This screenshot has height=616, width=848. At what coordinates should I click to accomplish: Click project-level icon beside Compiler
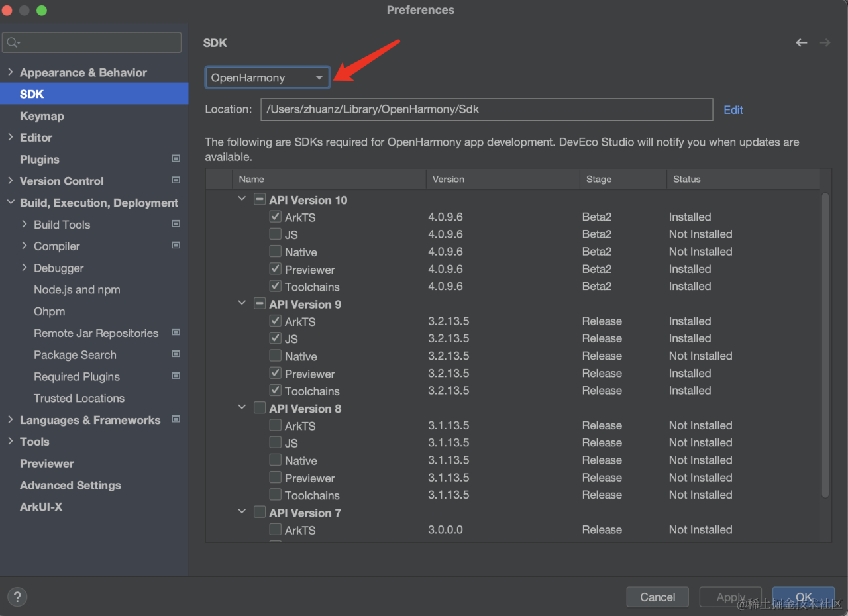click(x=176, y=245)
